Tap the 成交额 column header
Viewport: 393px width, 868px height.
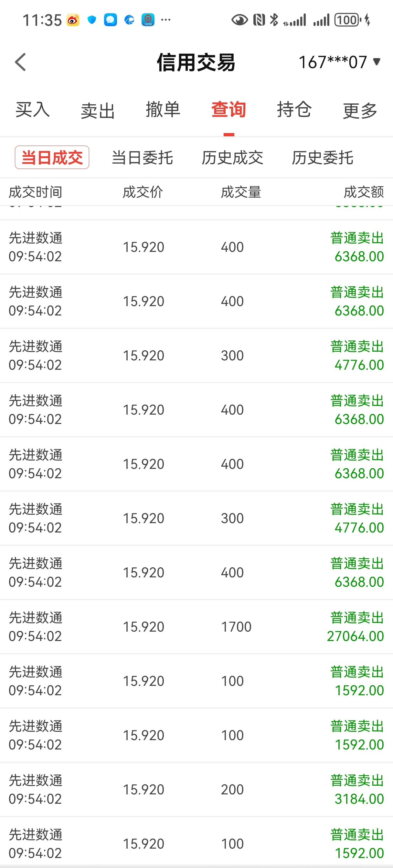[x=364, y=192]
